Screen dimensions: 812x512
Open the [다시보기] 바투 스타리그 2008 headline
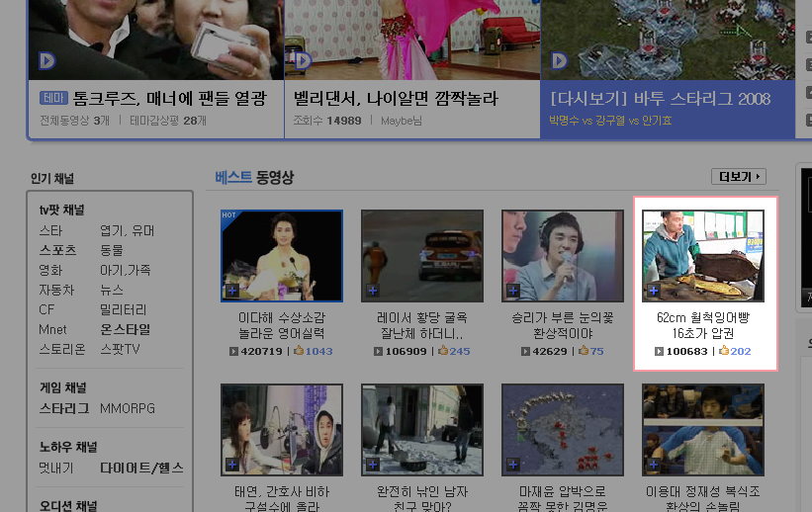tap(661, 99)
